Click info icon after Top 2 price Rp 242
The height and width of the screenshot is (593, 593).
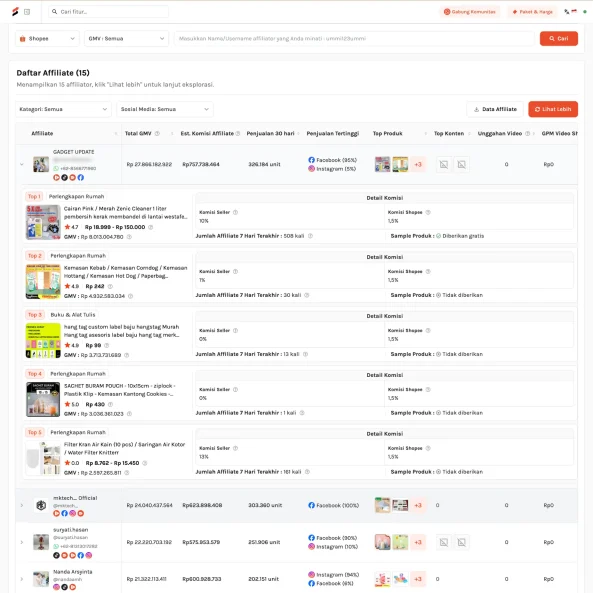(110, 286)
